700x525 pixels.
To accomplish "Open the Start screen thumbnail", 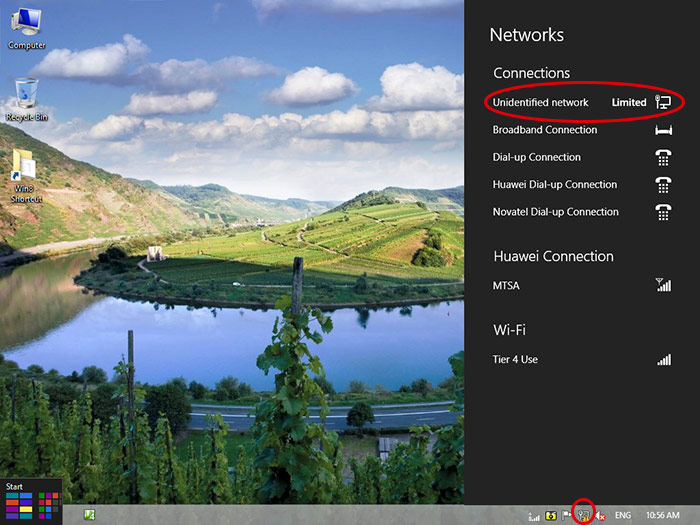I will 31,501.
